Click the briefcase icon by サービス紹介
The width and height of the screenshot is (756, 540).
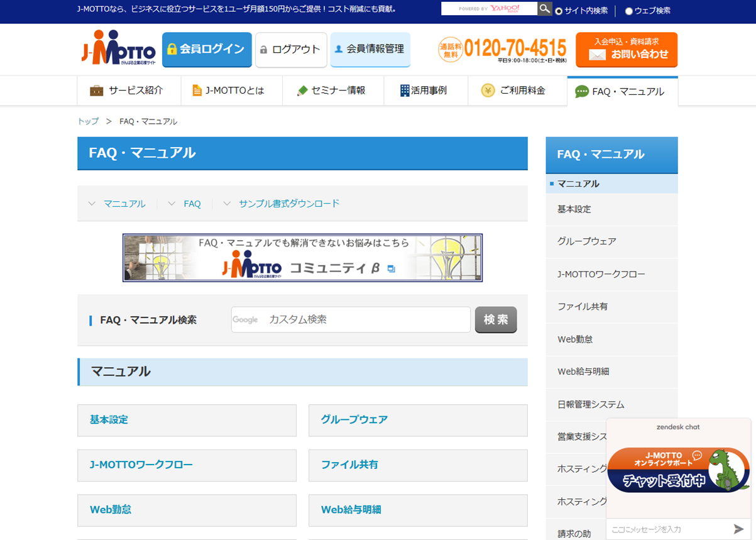point(96,91)
